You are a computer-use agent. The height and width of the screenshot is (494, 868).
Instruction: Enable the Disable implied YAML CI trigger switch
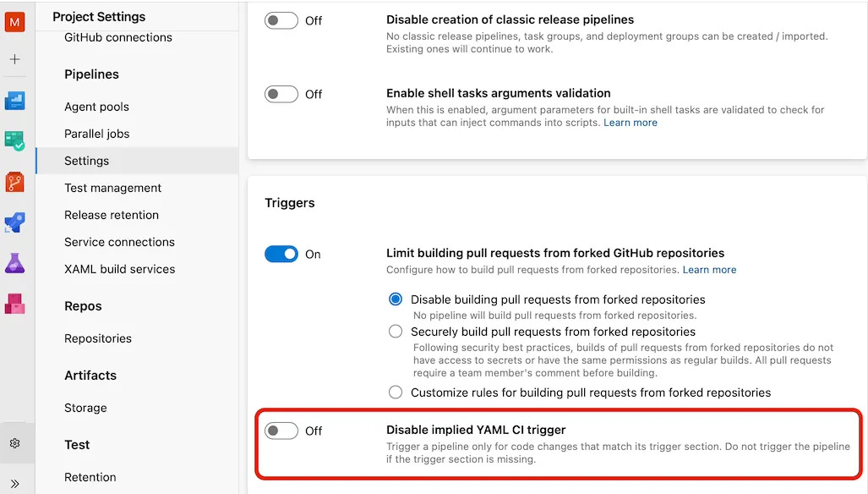283,431
